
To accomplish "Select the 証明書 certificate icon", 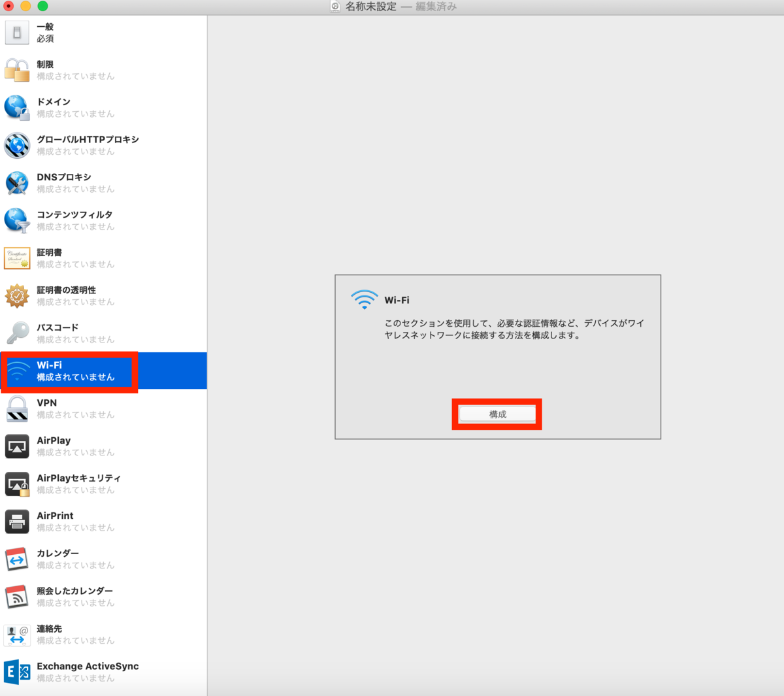I will (x=17, y=258).
